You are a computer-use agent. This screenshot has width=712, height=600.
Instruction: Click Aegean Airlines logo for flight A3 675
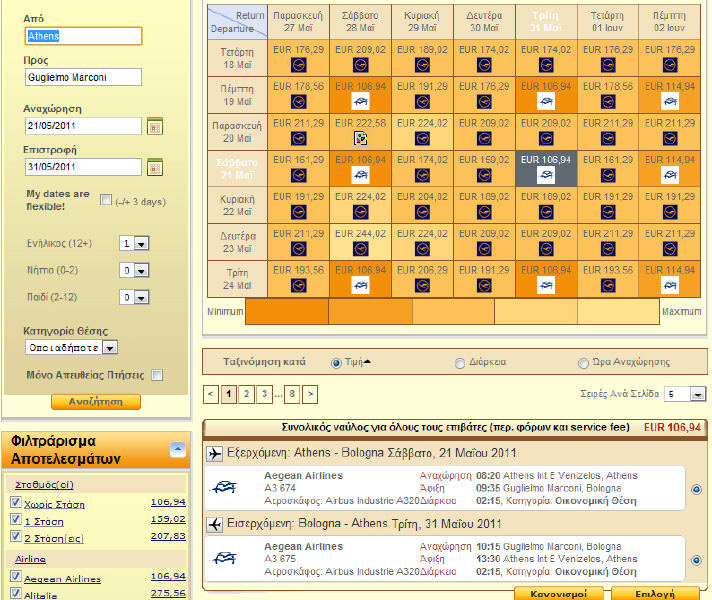[225, 558]
